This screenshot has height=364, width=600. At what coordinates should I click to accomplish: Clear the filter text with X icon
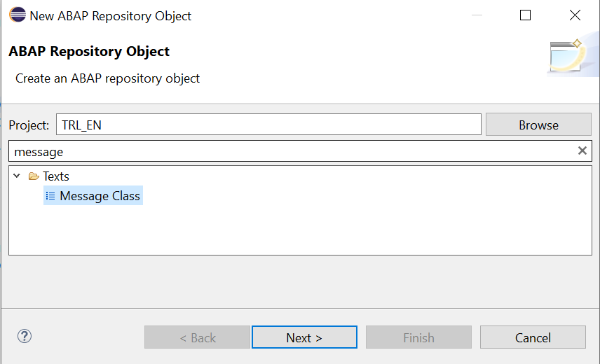[x=582, y=150]
